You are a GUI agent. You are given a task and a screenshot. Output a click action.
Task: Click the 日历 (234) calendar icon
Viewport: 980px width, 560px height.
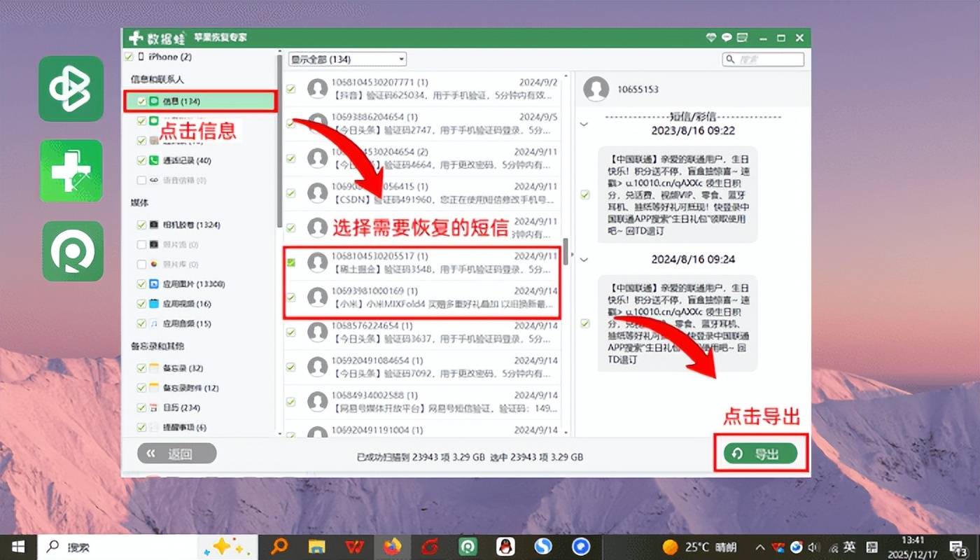tap(154, 407)
